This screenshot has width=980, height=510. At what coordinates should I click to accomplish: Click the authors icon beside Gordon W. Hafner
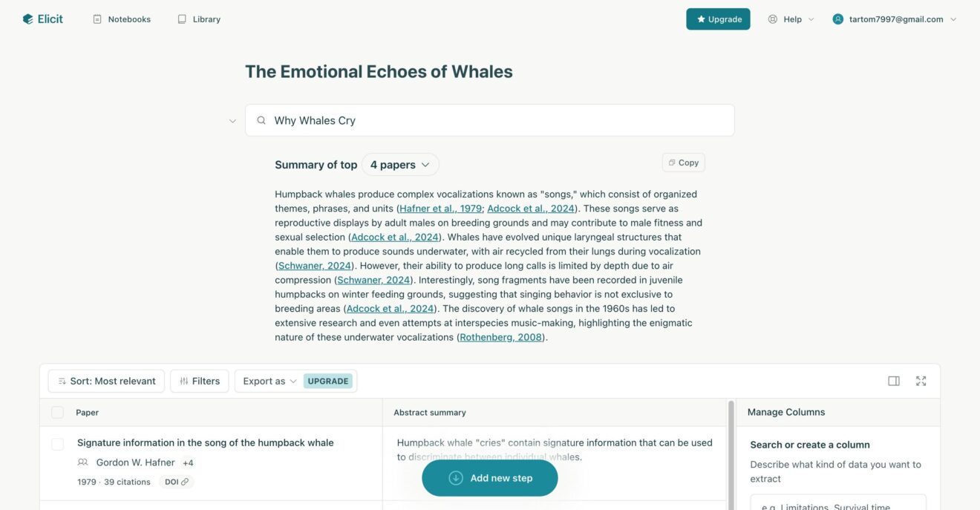[82, 462]
